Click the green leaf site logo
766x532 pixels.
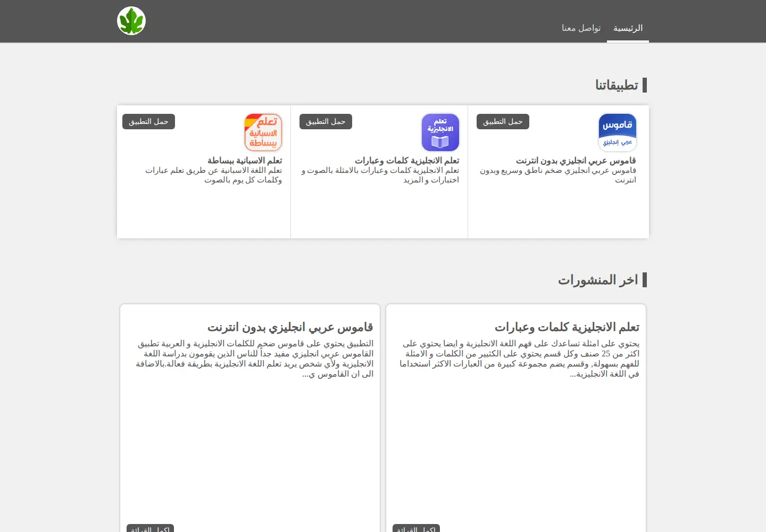[x=131, y=21]
